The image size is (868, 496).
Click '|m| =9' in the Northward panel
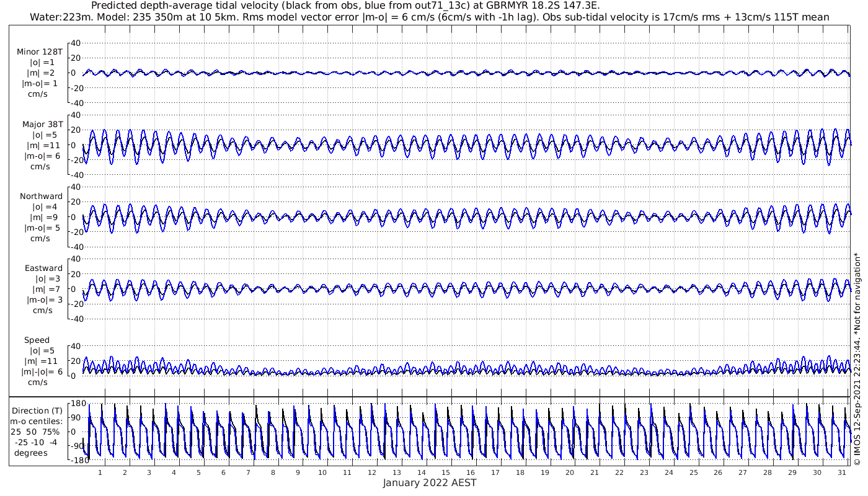point(44,217)
